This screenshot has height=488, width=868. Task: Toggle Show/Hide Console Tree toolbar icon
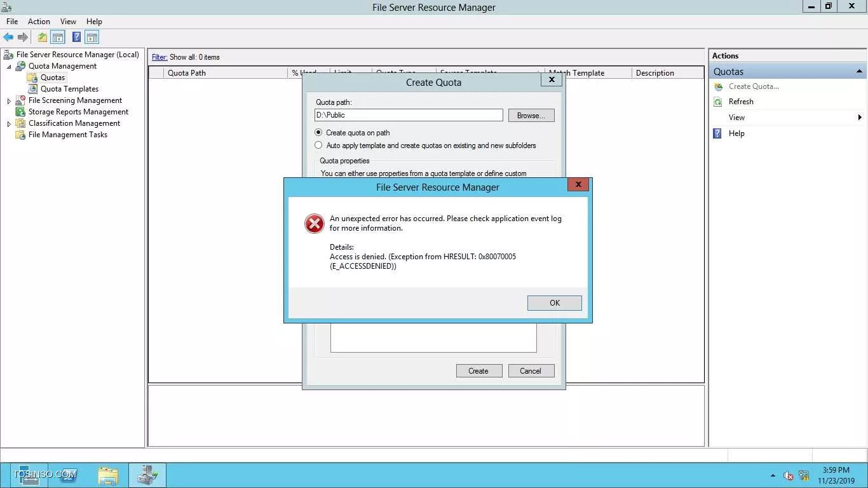coord(58,37)
